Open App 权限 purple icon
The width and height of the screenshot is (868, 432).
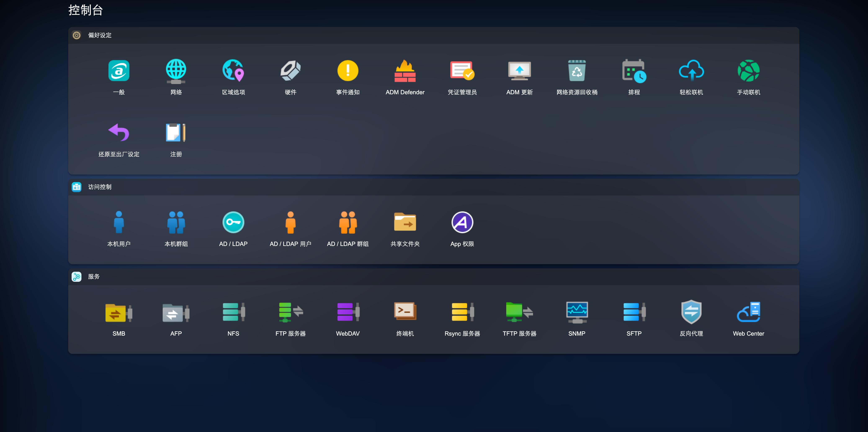point(462,222)
